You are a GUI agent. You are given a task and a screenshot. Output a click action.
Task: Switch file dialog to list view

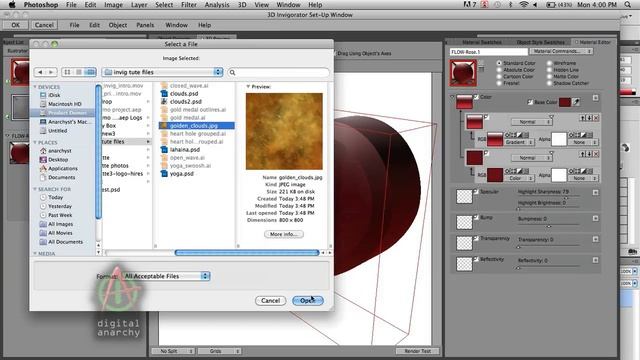[x=78, y=72]
